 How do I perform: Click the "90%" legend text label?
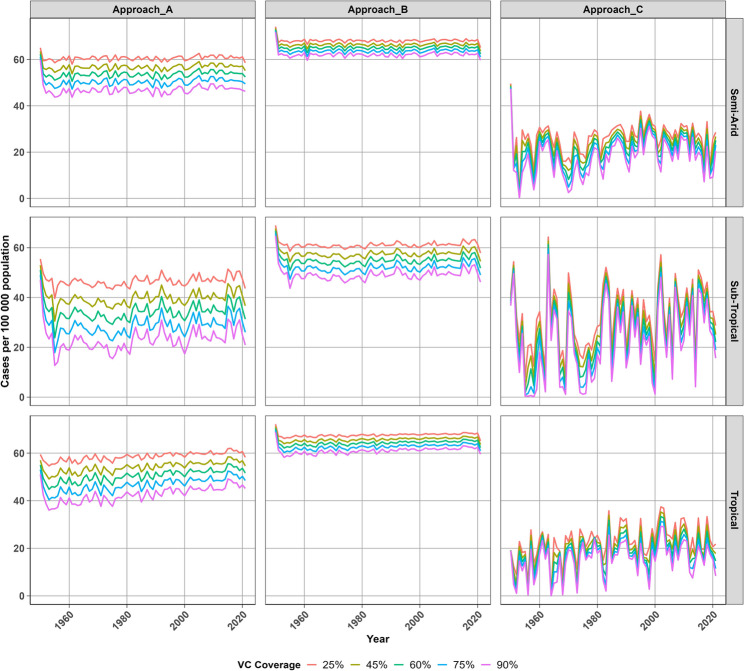coord(507,665)
